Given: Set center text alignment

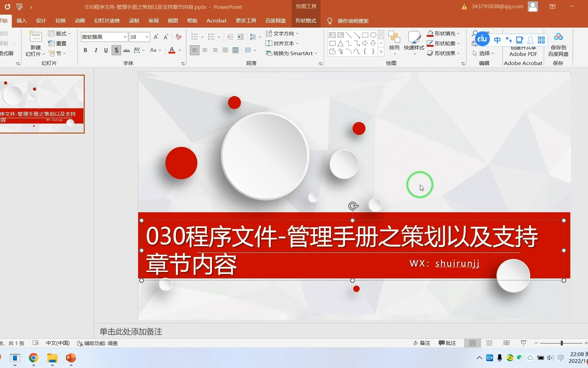Looking at the screenshot, I should [x=205, y=50].
